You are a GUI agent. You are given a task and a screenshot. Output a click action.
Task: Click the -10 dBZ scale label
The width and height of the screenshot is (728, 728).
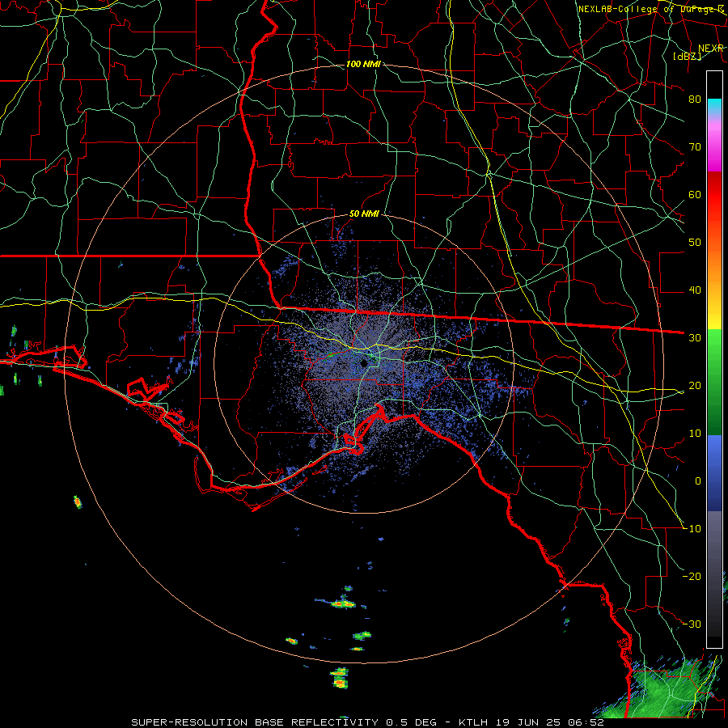692,529
